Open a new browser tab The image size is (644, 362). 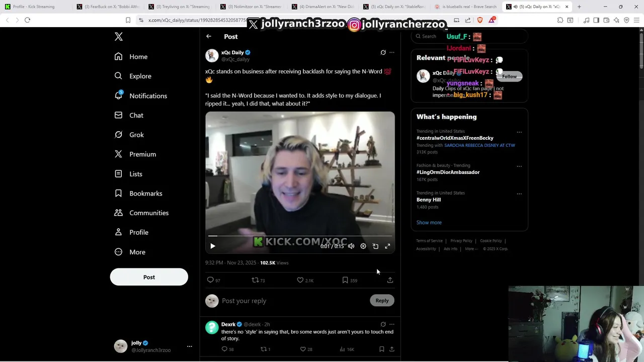point(579,7)
